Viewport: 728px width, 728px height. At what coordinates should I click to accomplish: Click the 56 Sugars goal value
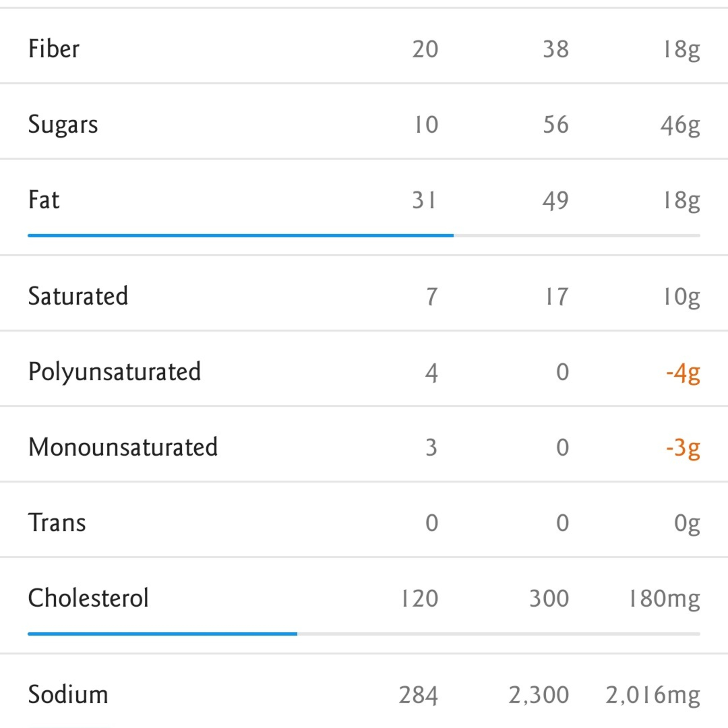pos(555,125)
